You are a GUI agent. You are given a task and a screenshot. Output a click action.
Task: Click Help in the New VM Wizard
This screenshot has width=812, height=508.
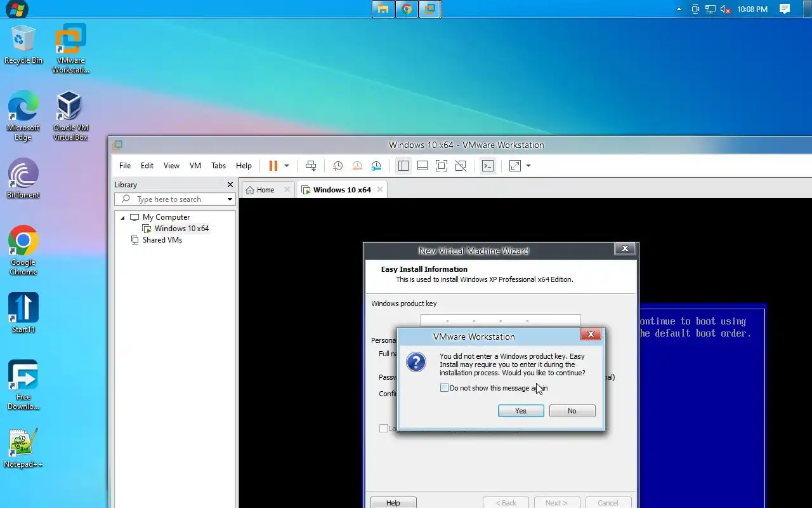(393, 502)
